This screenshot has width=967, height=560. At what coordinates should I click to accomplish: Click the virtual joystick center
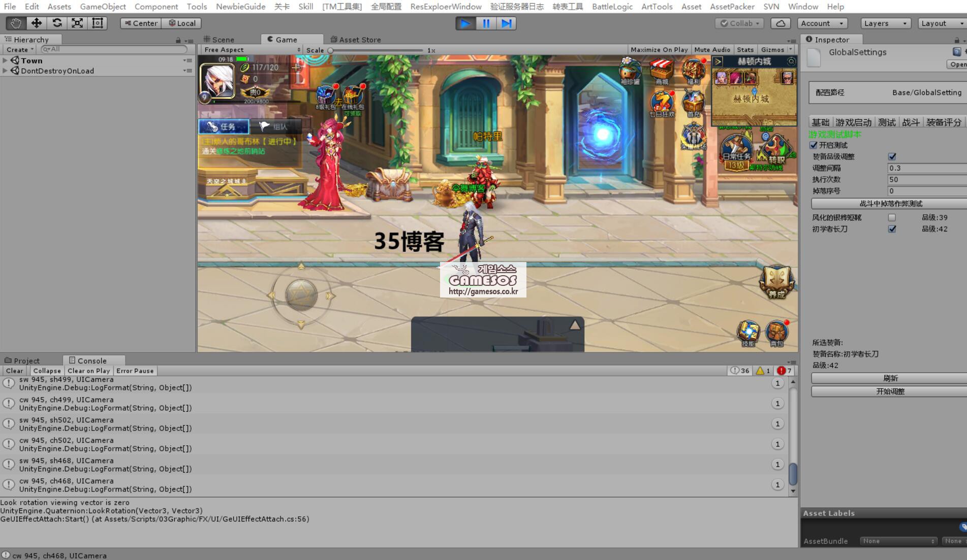point(301,295)
